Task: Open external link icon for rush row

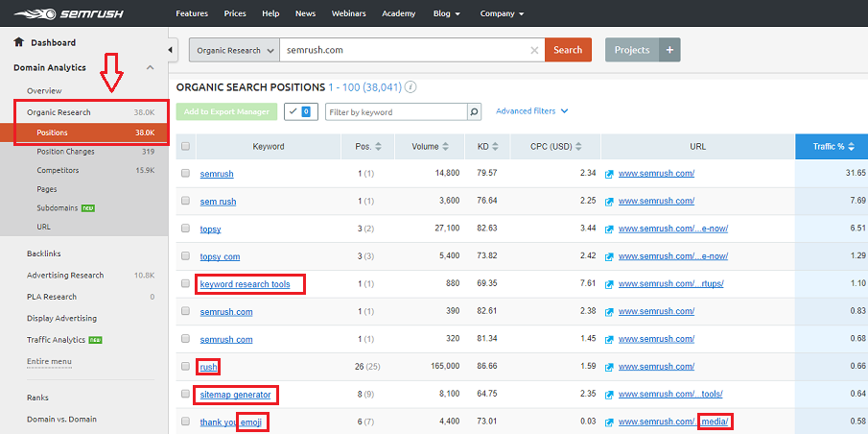Action: 609,367
